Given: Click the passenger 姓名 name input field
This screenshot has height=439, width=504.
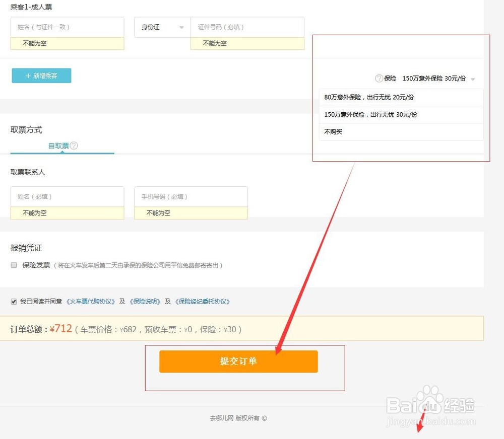Looking at the screenshot, I should 67,27.
